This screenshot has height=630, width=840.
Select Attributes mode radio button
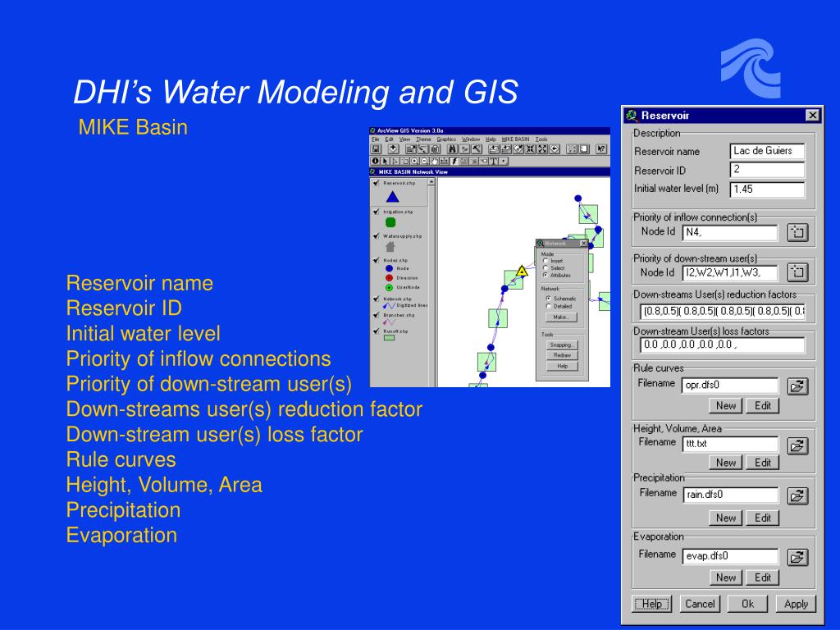546,275
